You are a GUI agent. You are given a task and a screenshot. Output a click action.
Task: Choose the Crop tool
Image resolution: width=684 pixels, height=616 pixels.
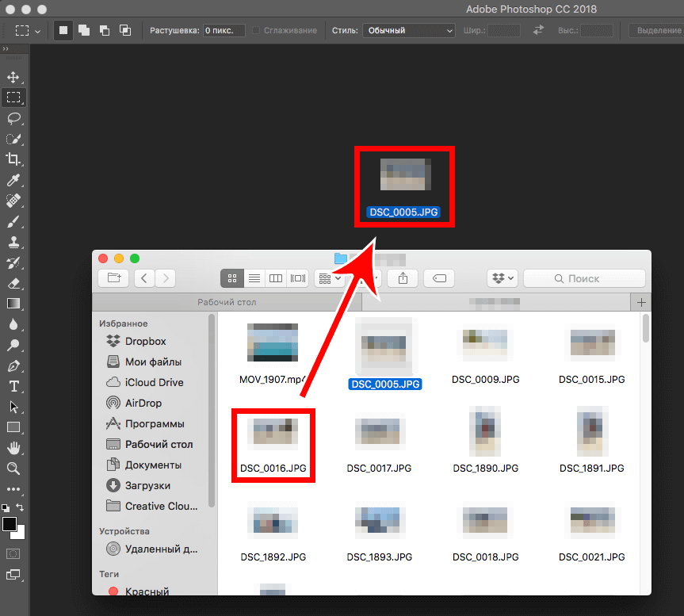click(13, 159)
